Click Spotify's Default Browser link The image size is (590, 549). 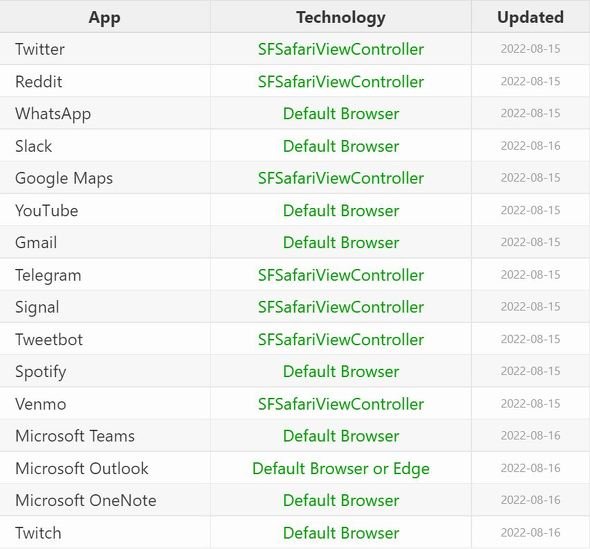[x=341, y=371]
